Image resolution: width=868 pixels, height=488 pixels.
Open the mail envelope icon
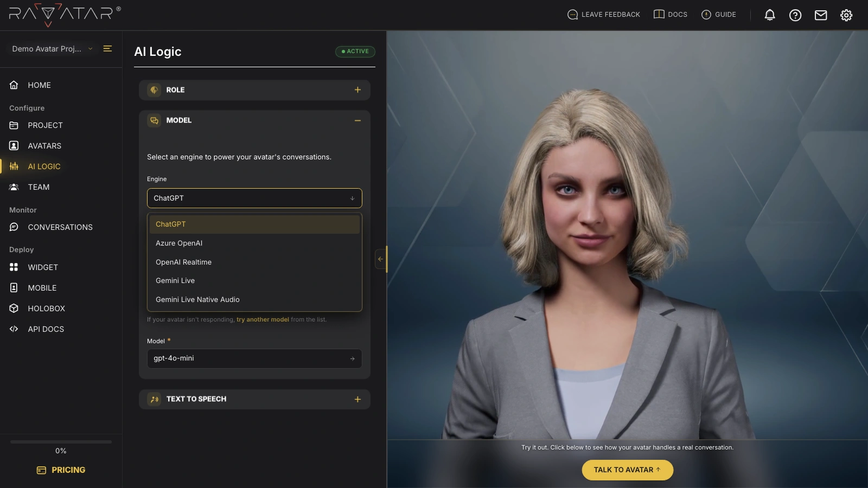point(821,15)
